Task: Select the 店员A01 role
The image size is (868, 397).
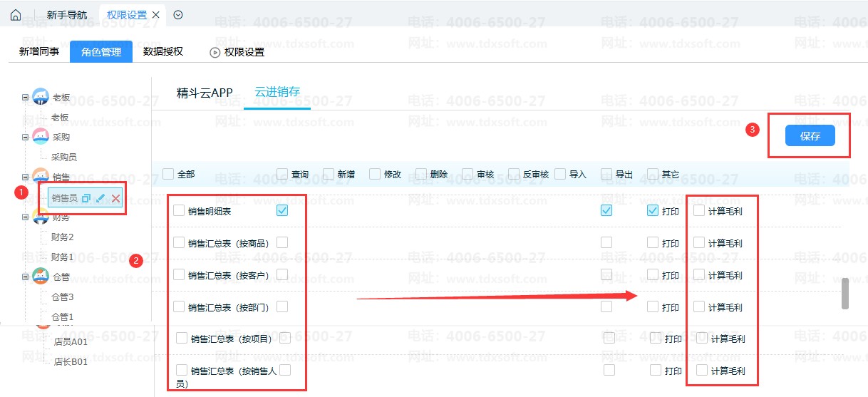Action: tap(71, 342)
